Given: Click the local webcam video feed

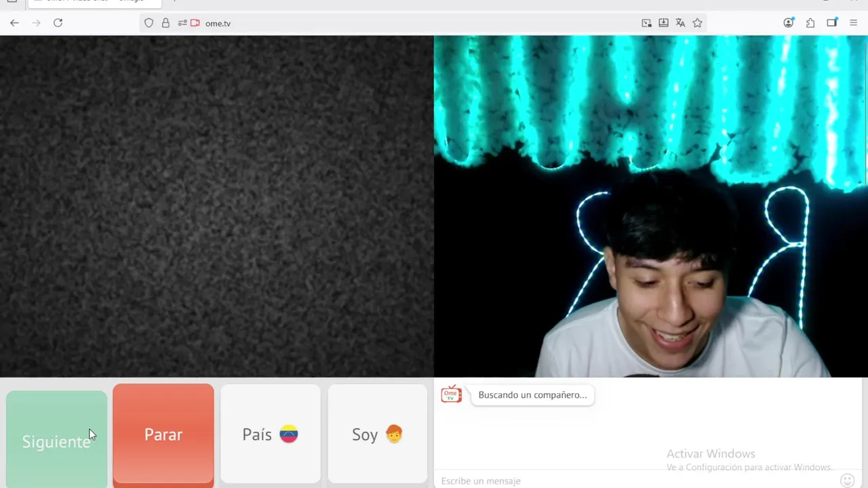Looking at the screenshot, I should pyautogui.click(x=651, y=206).
